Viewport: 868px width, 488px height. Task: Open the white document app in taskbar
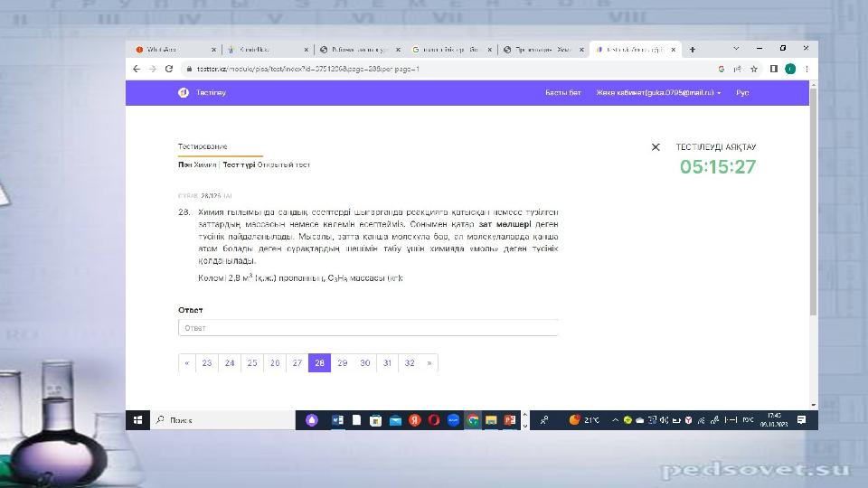[x=356, y=420]
